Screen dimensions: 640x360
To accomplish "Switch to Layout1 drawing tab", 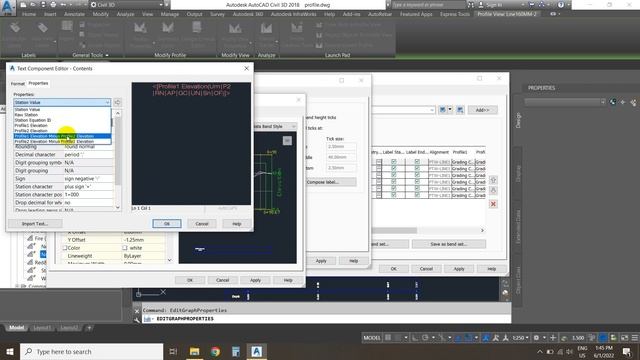I will 42,328.
